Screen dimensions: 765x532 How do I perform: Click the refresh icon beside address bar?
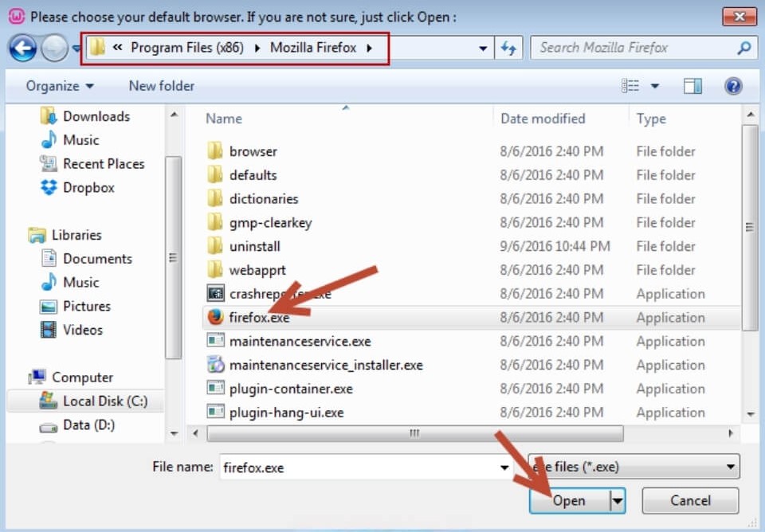508,48
